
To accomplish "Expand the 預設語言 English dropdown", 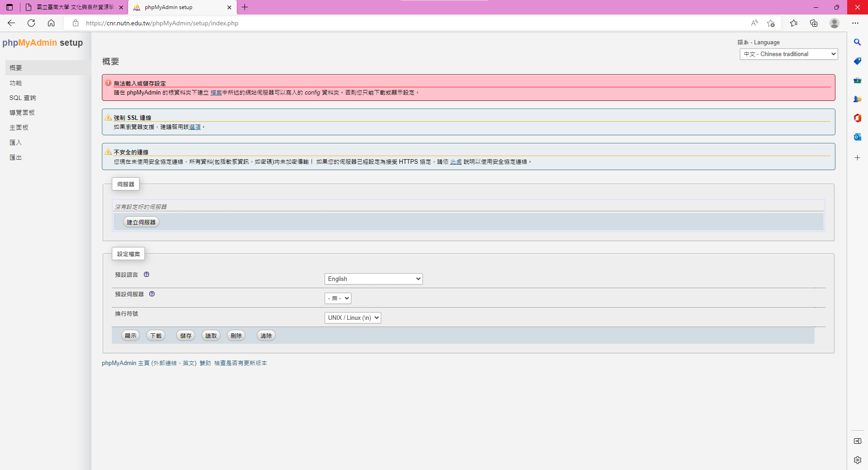I will click(x=374, y=279).
